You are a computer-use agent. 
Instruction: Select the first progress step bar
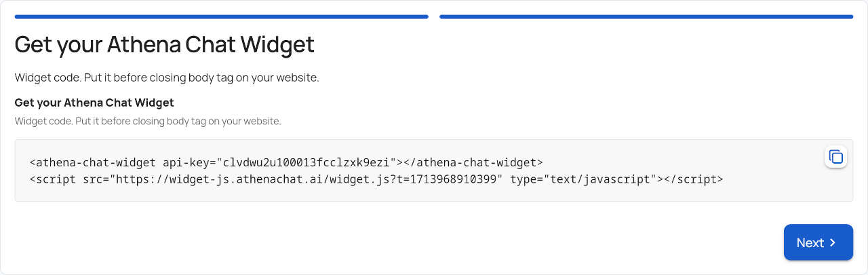pyautogui.click(x=221, y=16)
